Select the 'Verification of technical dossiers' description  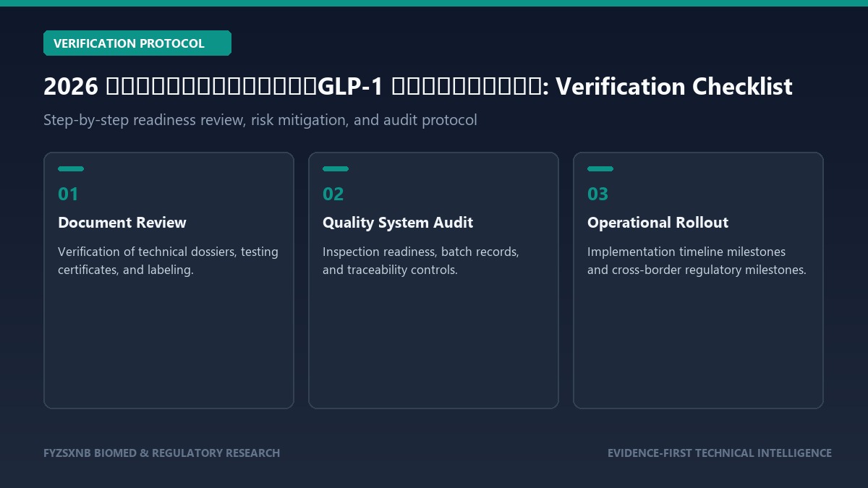[168, 261]
